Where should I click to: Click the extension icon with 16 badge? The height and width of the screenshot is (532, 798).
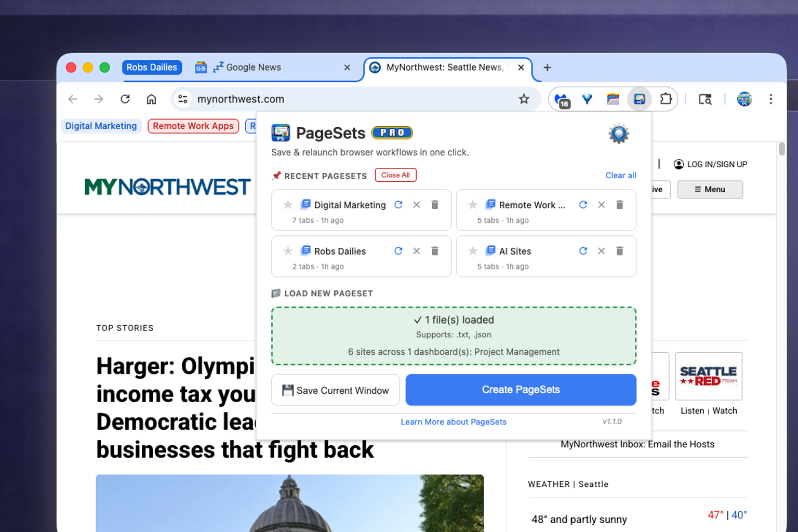[562, 100]
